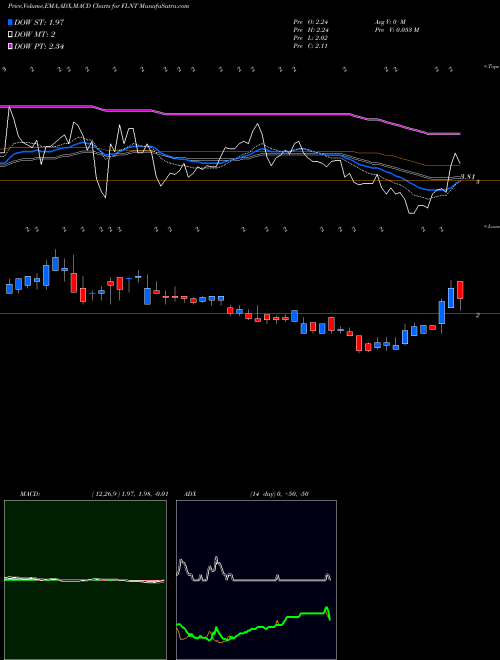Click the '<Tops' marker row label

(492, 67)
